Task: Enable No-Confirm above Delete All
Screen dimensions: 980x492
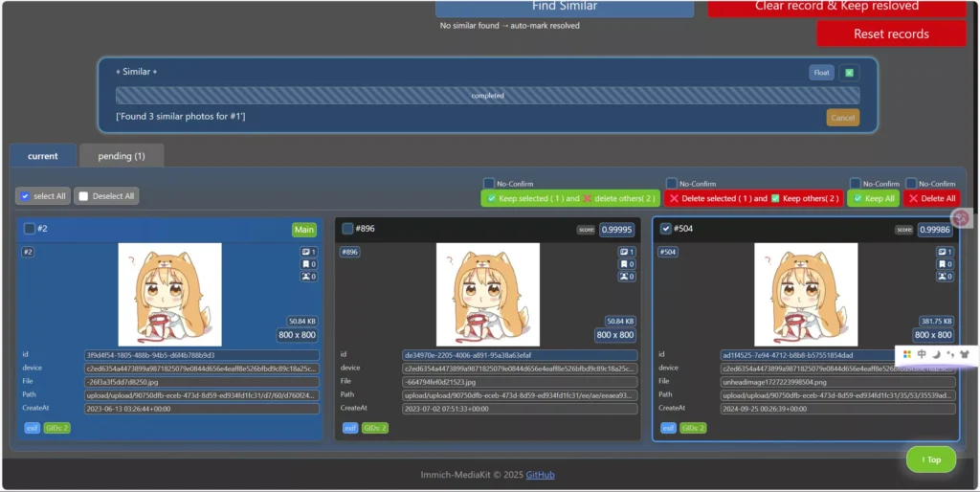Action: 911,184
